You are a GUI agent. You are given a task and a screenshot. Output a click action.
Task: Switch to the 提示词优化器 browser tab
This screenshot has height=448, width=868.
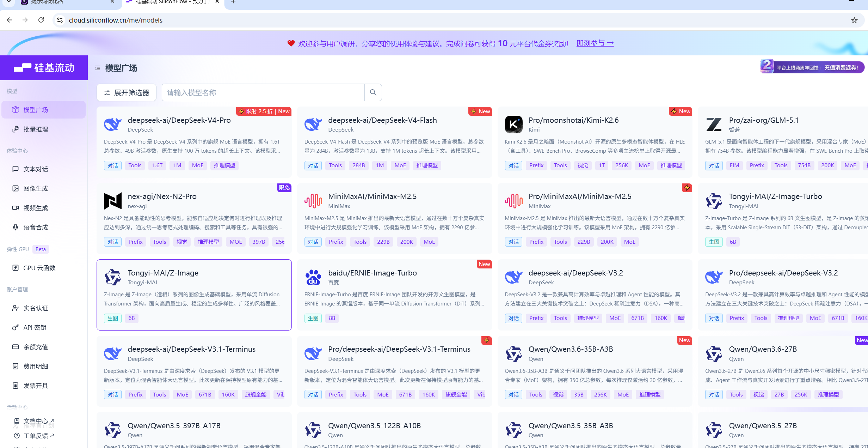tap(67, 2)
